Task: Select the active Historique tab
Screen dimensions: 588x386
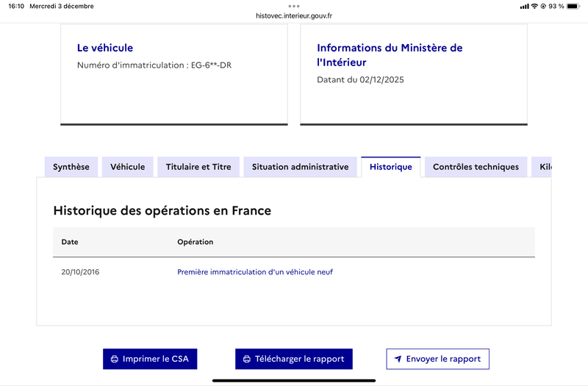Action: 390,167
